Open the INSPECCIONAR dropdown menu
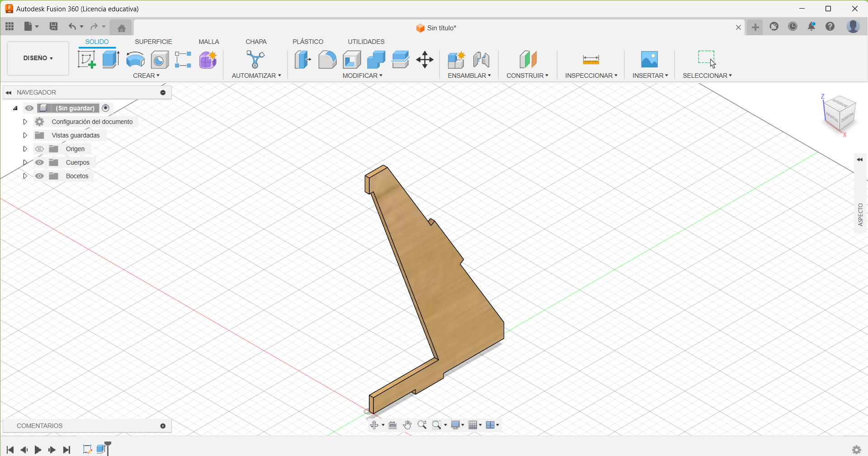The height and width of the screenshot is (456, 868). coord(591,76)
